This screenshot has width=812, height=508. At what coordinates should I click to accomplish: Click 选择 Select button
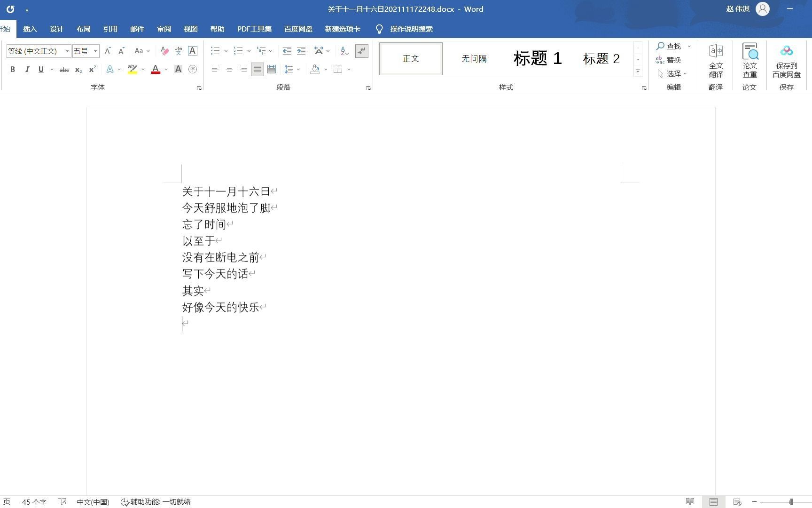coord(672,73)
